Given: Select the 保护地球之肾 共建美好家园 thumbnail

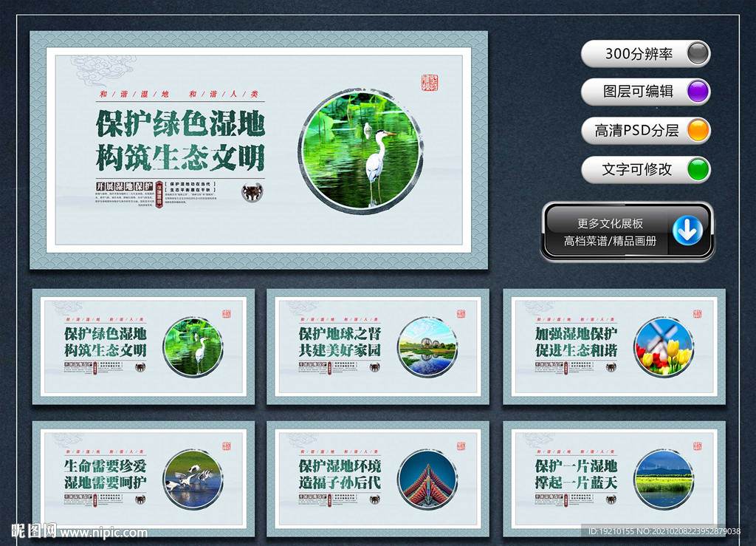Looking at the screenshot, I should [x=378, y=347].
